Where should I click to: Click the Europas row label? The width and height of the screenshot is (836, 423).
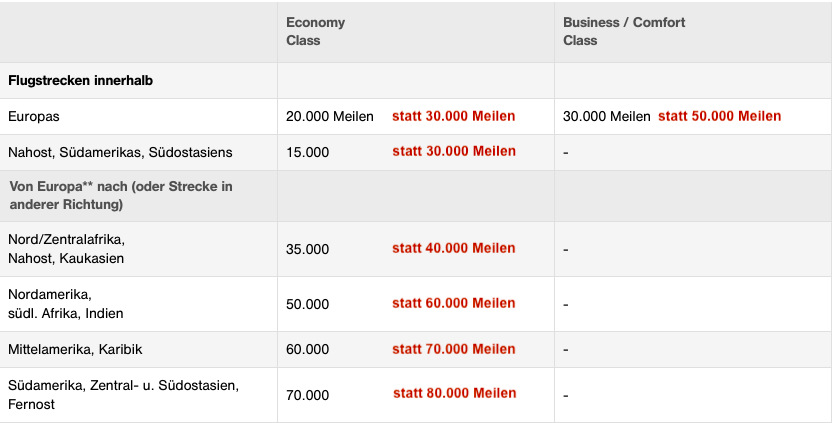click(x=34, y=116)
